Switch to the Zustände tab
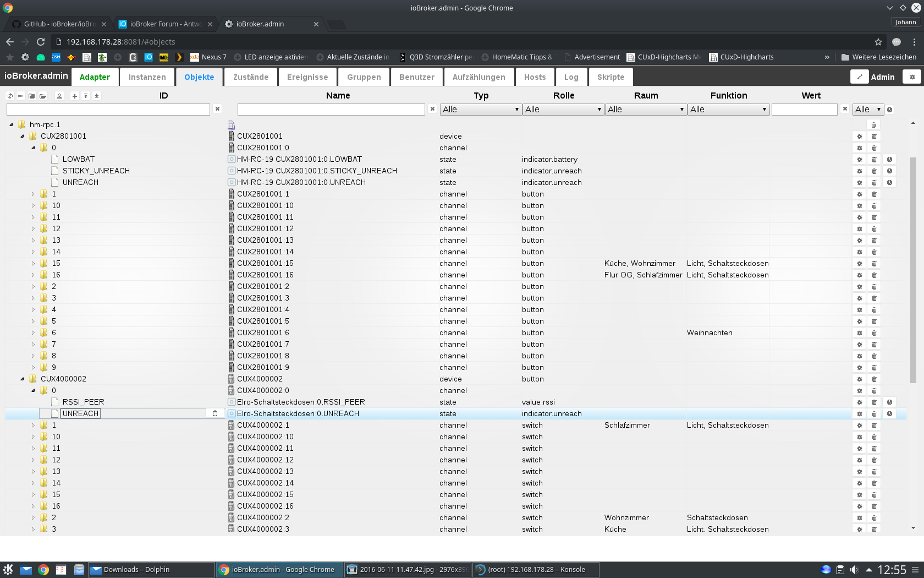 tap(251, 77)
